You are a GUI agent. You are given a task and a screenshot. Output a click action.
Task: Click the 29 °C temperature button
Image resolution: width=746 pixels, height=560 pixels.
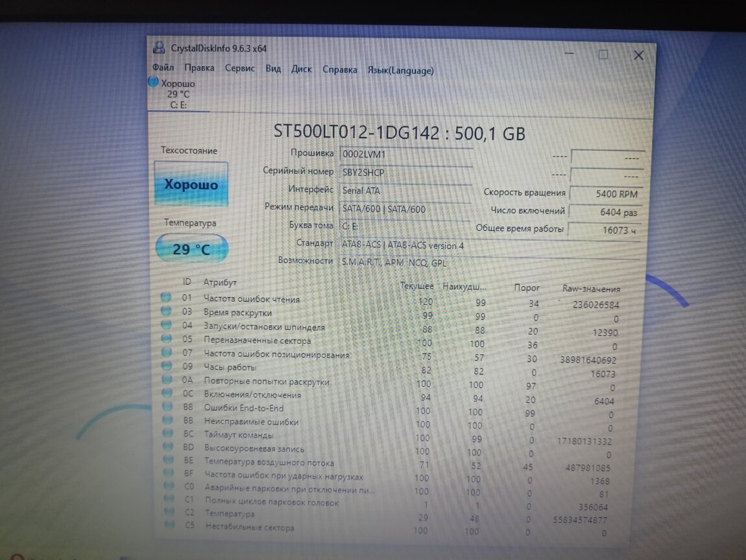pyautogui.click(x=192, y=249)
